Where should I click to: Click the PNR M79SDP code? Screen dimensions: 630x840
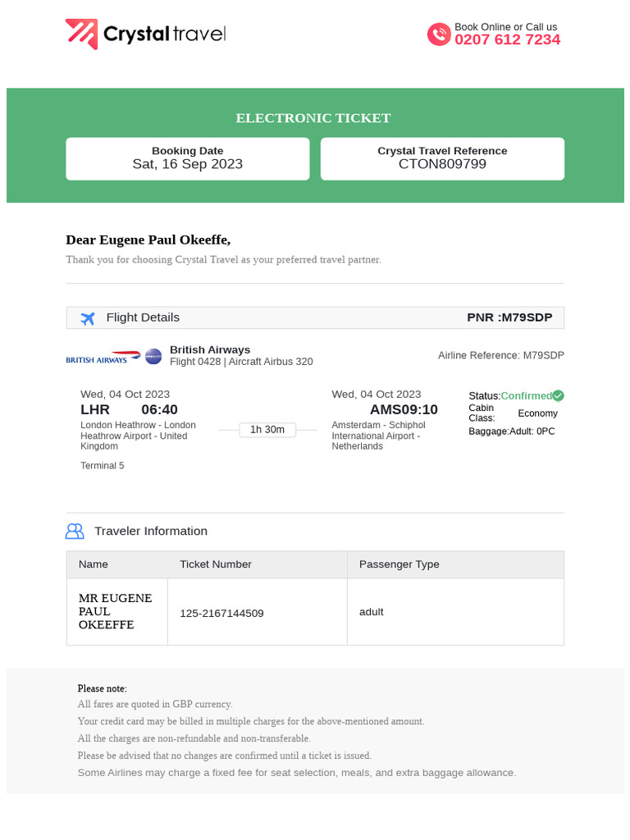click(509, 317)
